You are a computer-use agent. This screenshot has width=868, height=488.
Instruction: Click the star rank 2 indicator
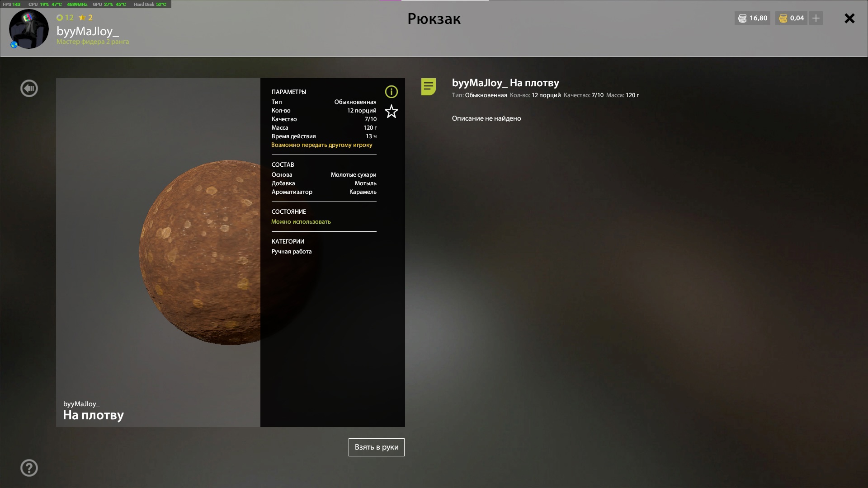(x=85, y=18)
